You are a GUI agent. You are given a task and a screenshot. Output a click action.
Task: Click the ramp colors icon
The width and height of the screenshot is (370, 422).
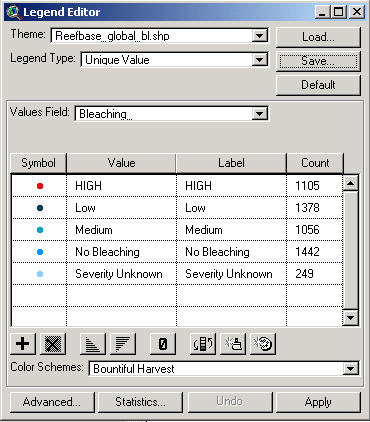(233, 344)
